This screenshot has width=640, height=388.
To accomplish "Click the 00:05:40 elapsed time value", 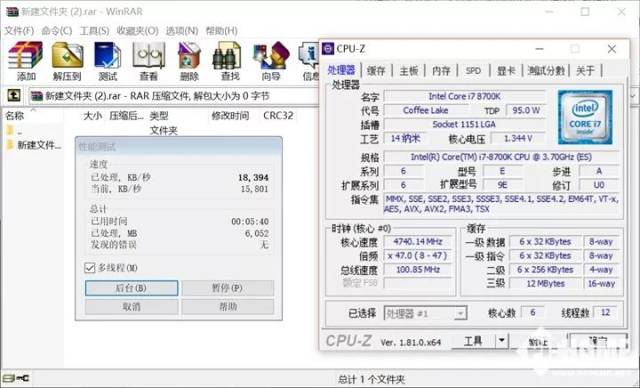I will pyautogui.click(x=250, y=222).
